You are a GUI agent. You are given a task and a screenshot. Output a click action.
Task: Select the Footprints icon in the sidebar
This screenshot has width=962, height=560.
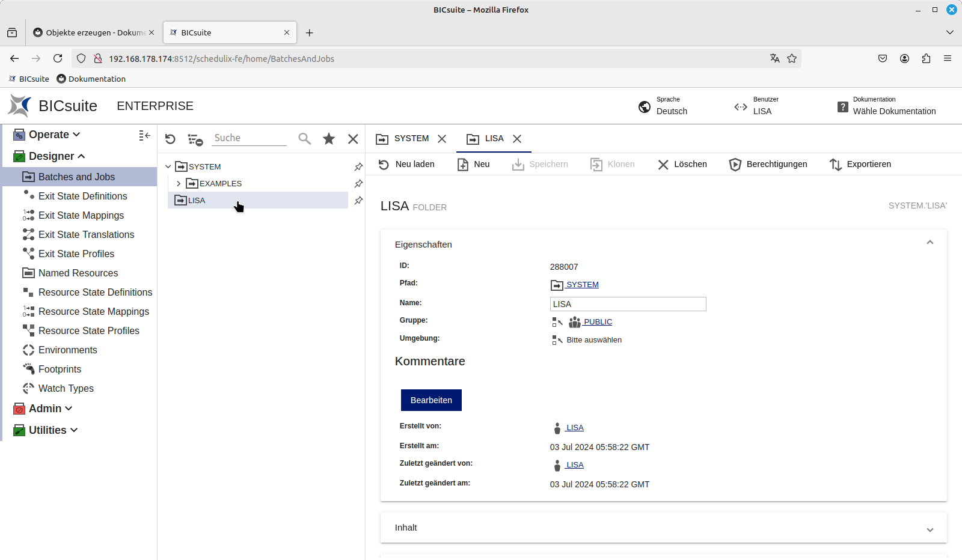click(x=28, y=369)
